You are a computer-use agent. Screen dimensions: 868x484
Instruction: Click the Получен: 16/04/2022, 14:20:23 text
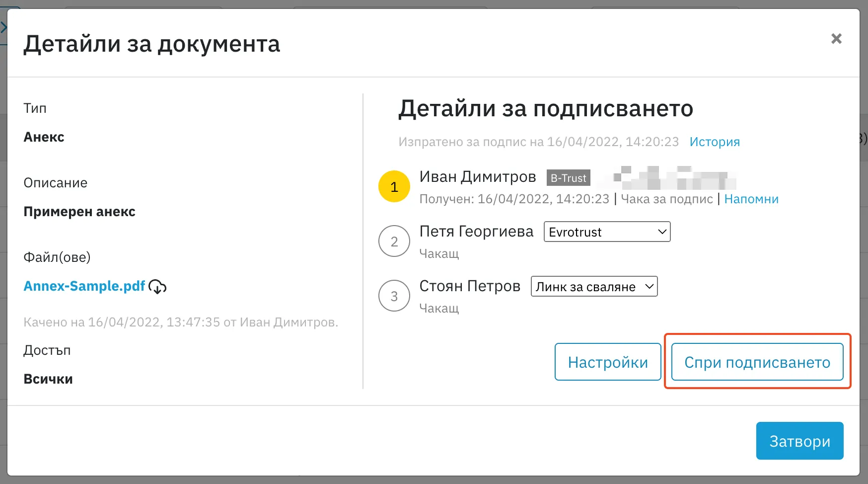[x=514, y=199]
